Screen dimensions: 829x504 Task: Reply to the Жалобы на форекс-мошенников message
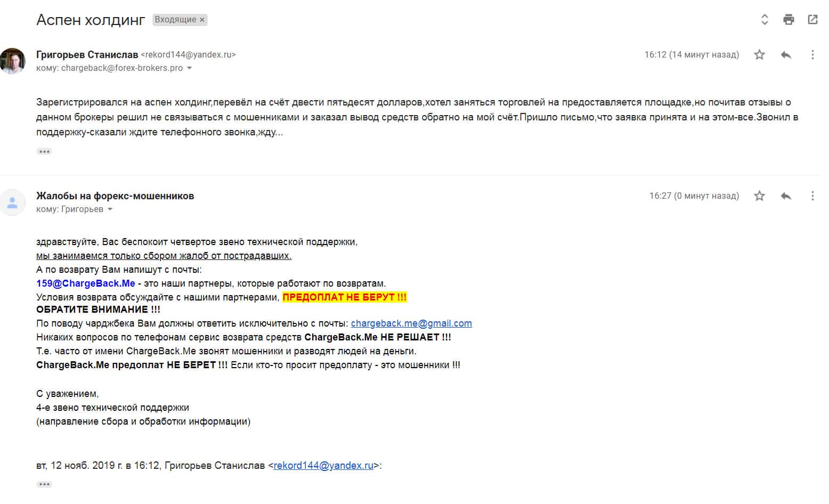(786, 196)
